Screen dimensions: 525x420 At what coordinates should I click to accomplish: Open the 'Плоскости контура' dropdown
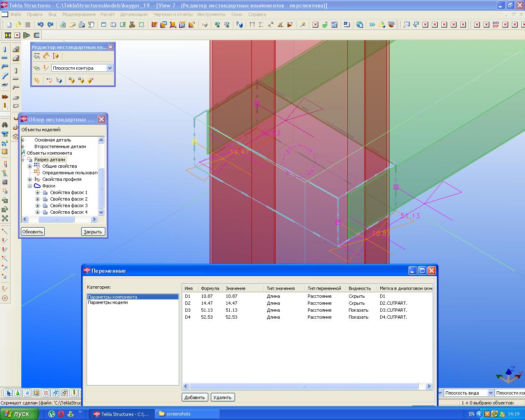pos(110,68)
